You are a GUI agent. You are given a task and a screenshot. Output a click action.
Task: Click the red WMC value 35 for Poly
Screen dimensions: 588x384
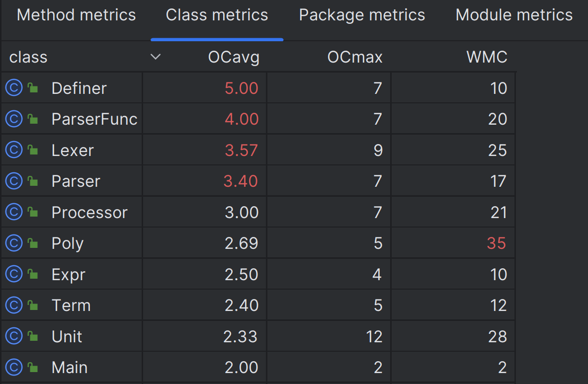coord(496,243)
